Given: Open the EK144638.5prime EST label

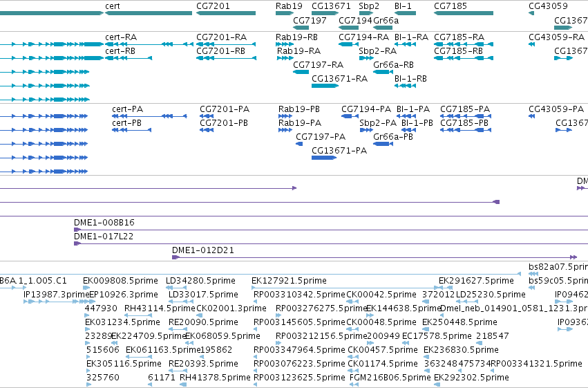Looking at the screenshot, I should 403,308.
